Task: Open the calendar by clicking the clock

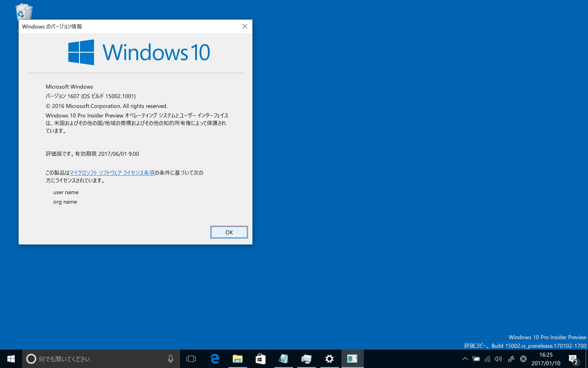Action: (546, 359)
